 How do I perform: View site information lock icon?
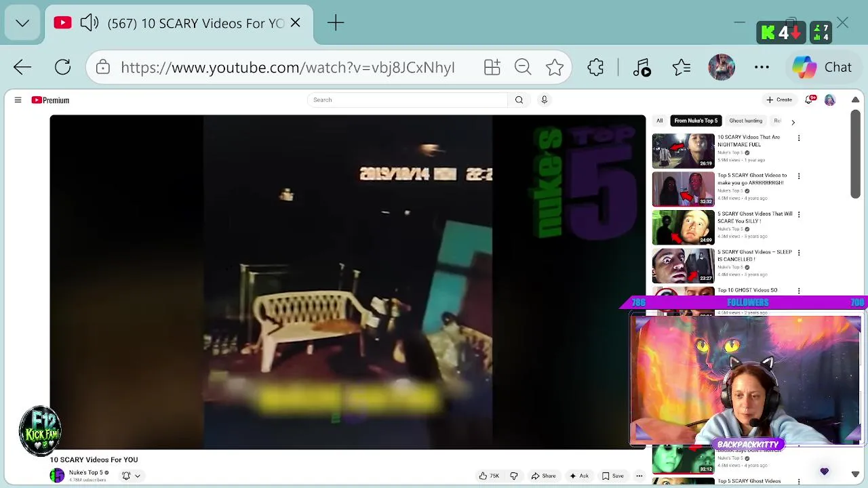tap(102, 67)
